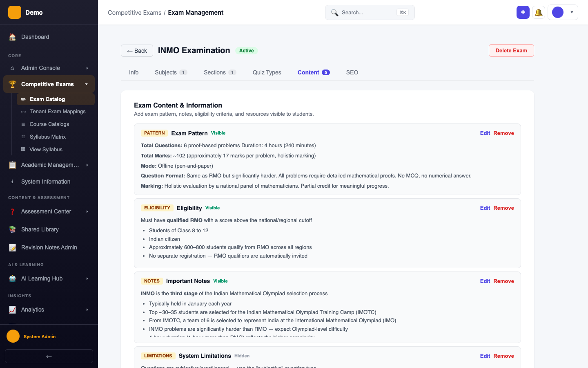
Task: Click the Exam Catalog pencil icon
Action: (x=23, y=99)
